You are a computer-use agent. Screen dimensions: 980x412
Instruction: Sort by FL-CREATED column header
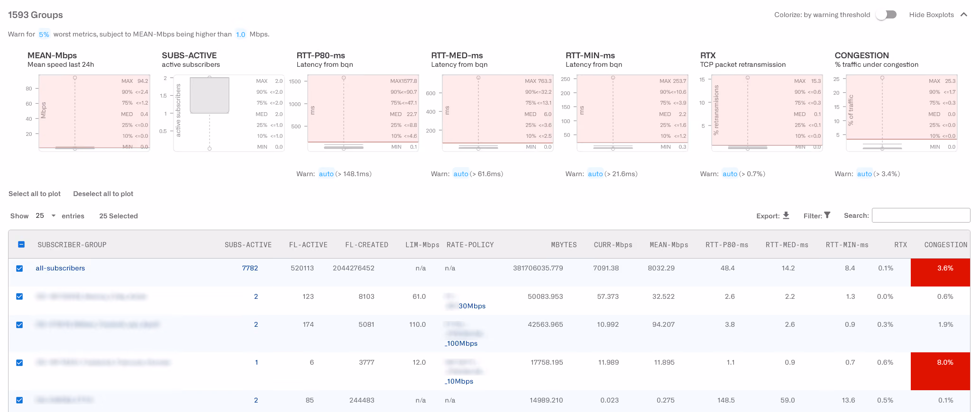point(366,245)
